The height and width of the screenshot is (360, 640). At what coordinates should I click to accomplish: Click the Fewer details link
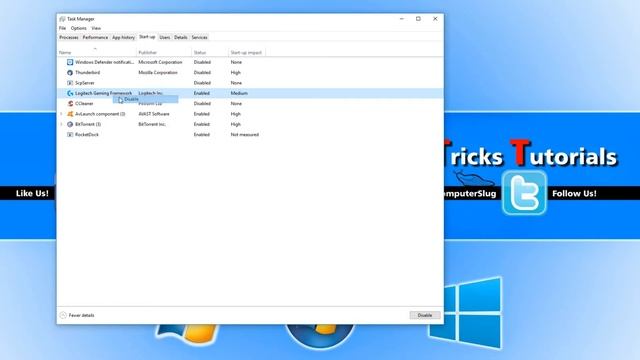[x=81, y=315]
